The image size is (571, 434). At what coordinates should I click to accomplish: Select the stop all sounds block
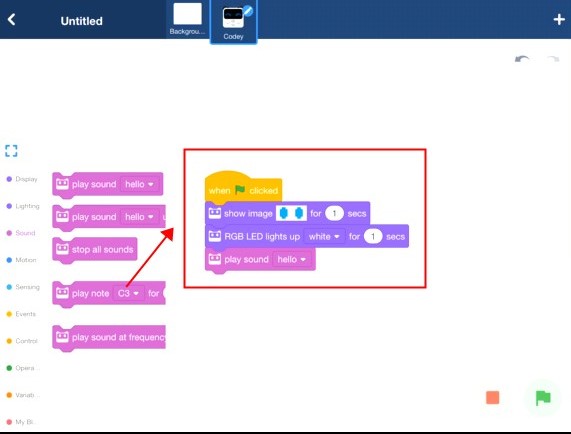click(95, 250)
